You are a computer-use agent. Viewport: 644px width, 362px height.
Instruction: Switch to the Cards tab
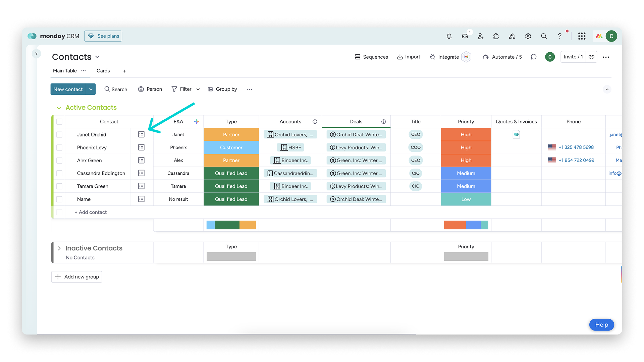pos(103,71)
